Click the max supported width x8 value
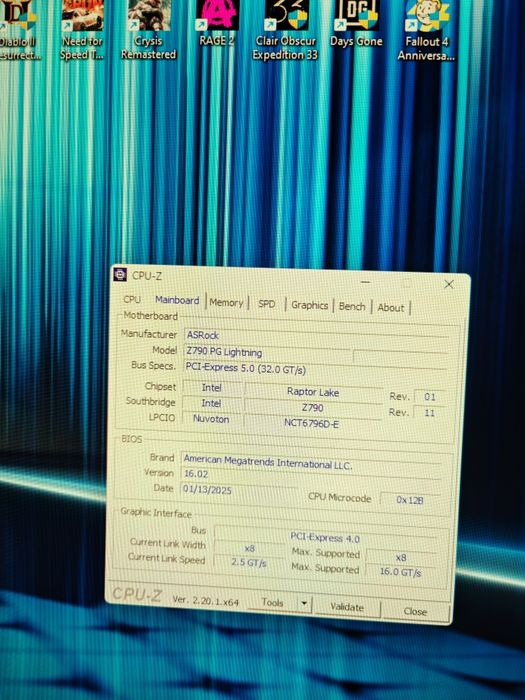Image resolution: width=525 pixels, height=700 pixels. [400, 557]
